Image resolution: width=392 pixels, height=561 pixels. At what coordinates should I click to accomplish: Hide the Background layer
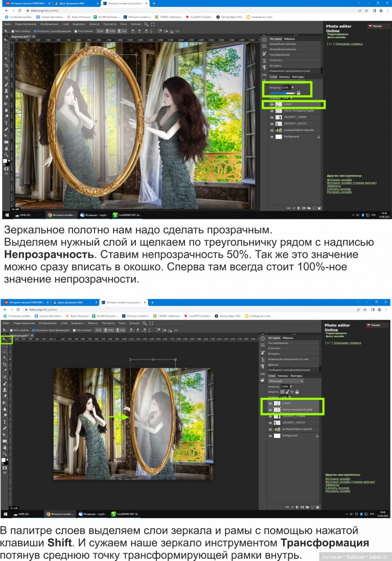point(272,136)
